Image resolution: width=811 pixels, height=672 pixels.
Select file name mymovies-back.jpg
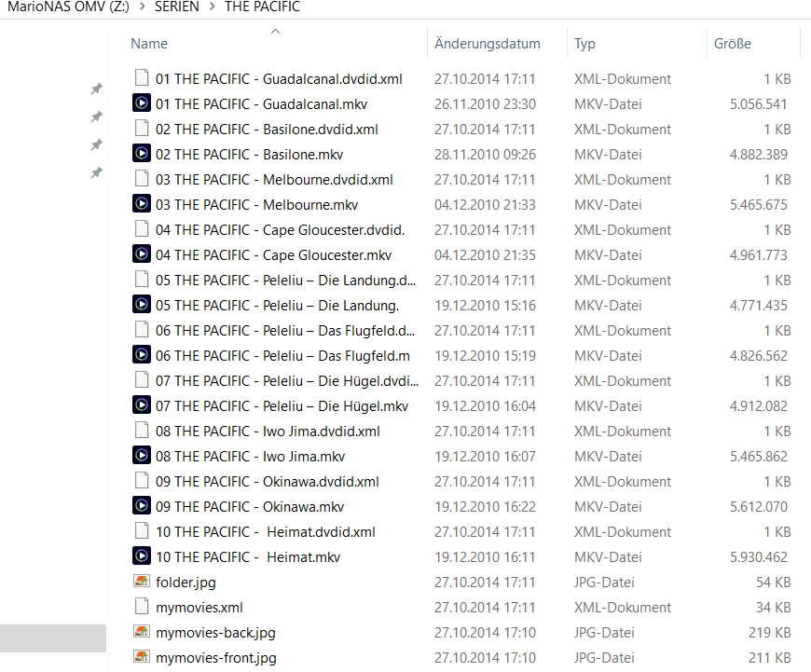pos(215,633)
